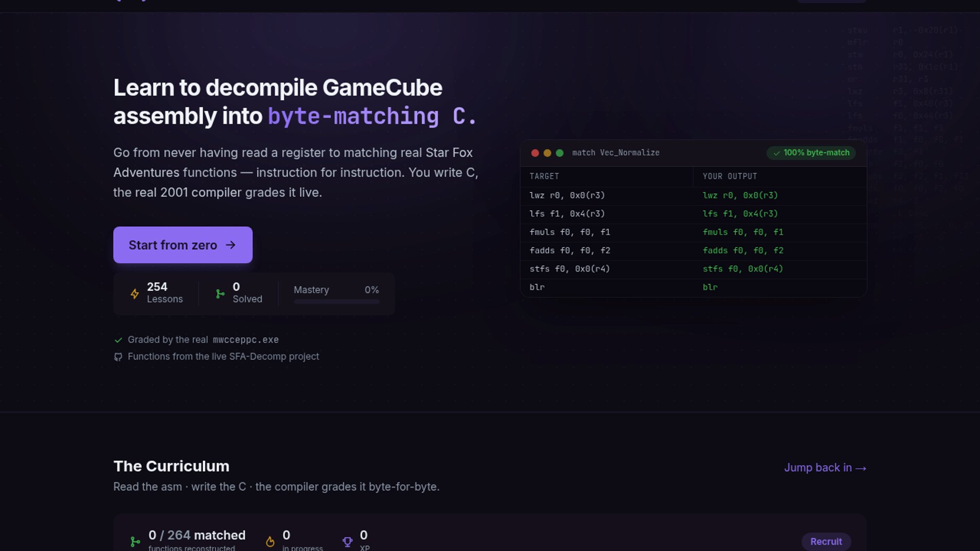Click the GitHub icon beside SFA-Decomp line
Viewport: 980px width, 551px height.
[x=118, y=357]
